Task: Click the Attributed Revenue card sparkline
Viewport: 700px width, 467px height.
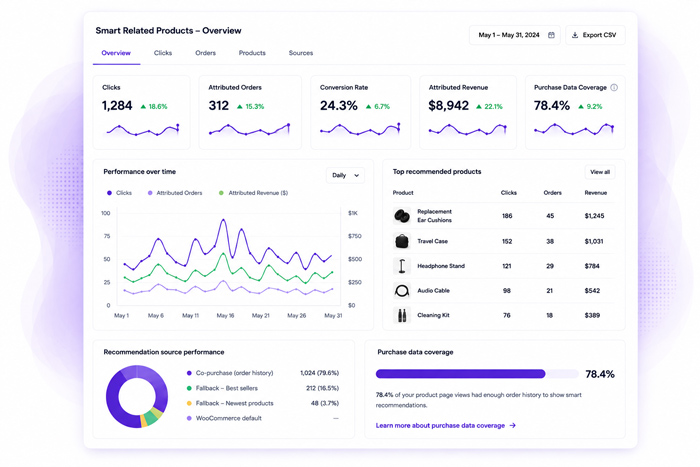Action: (467, 129)
